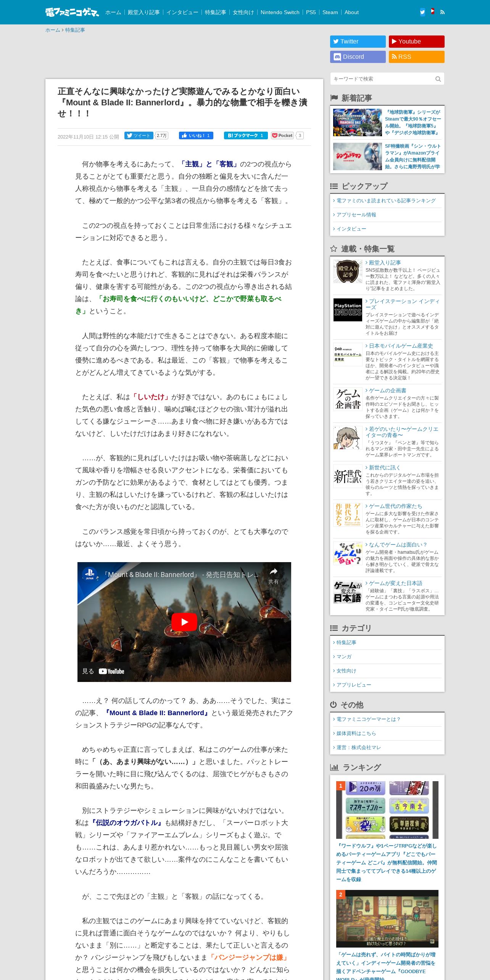Click the video title at top of player
The width and height of the screenshot is (490, 980).
181,575
